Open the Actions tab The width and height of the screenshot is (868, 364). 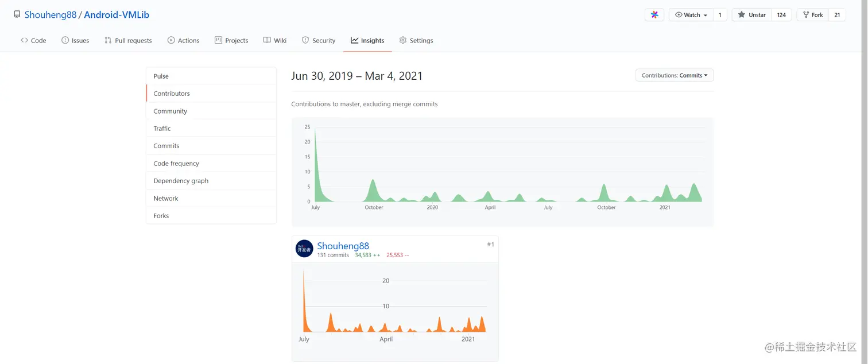click(184, 40)
